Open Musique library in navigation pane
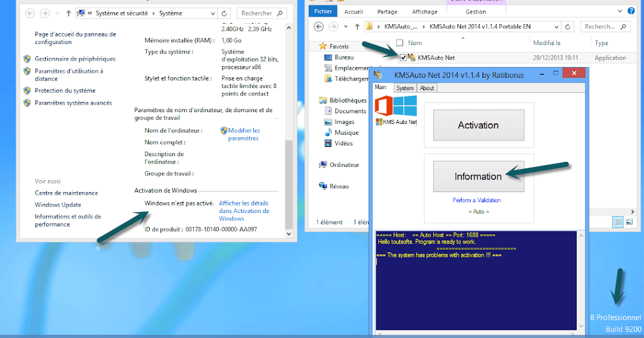This screenshot has width=644, height=338. [x=341, y=133]
